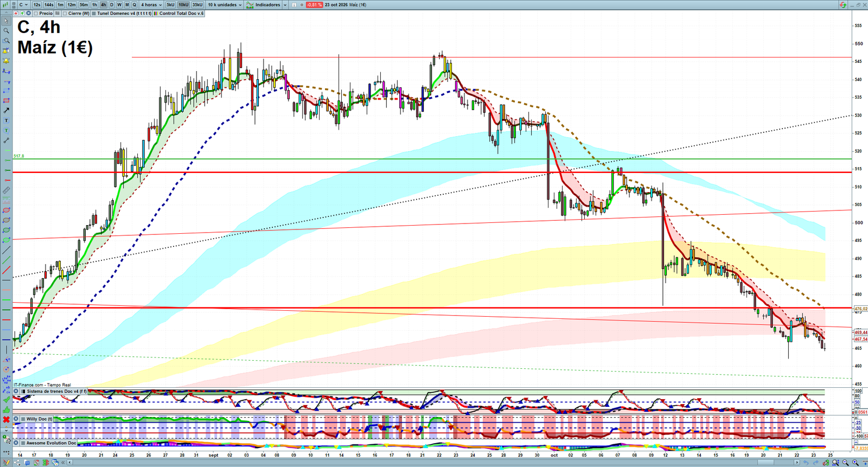
Task: Switch to the 12s timeframe
Action: point(37,4)
